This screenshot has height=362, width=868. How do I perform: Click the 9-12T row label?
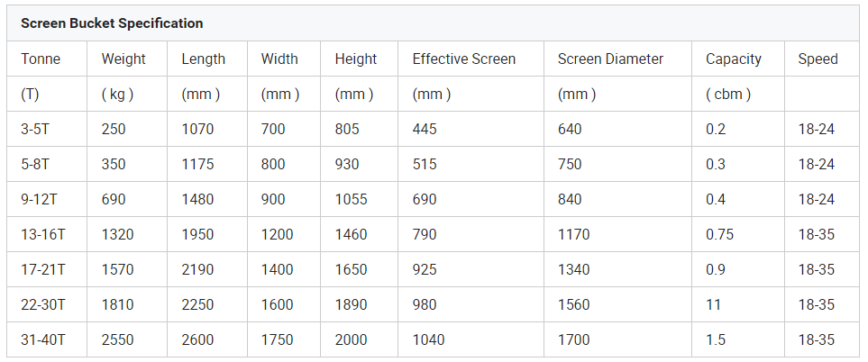click(x=41, y=199)
